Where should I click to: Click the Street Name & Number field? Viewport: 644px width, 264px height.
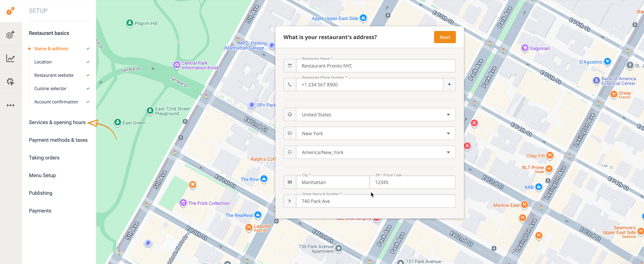point(375,201)
